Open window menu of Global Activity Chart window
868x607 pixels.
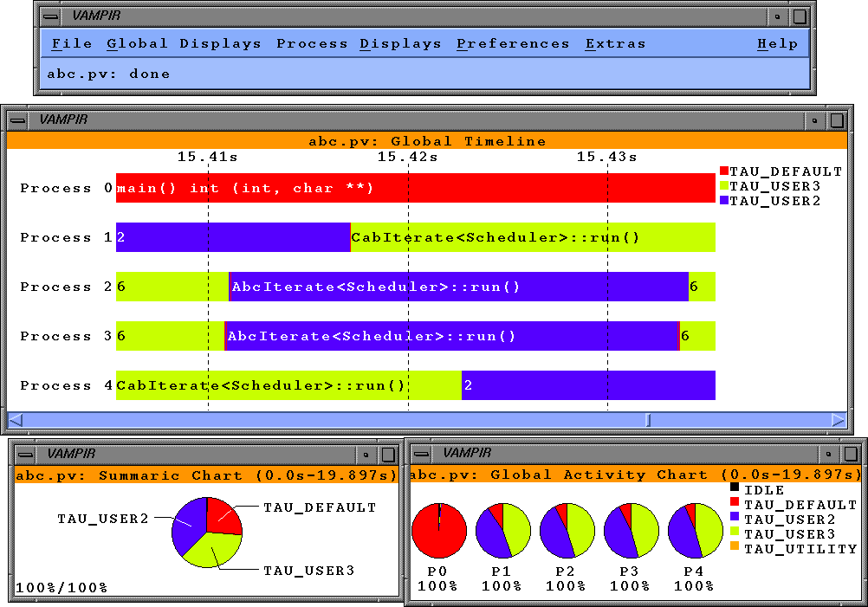(x=421, y=454)
